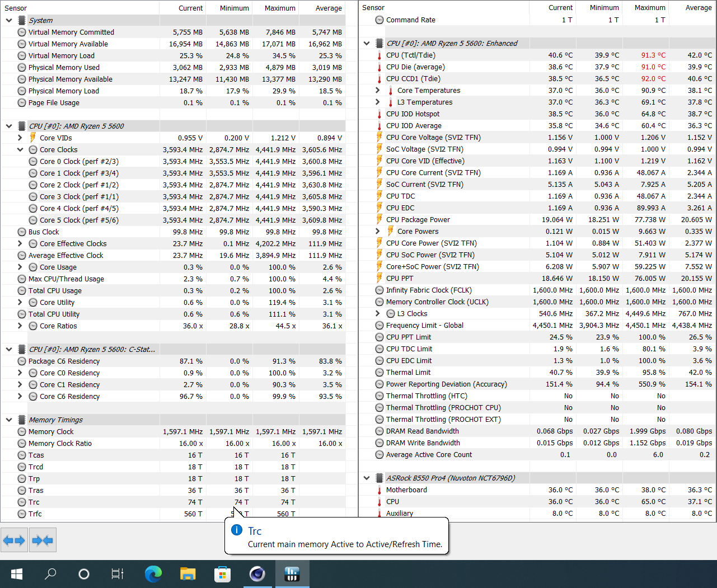The width and height of the screenshot is (717, 588).
Task: Expand the Core Ratios row
Action: tap(20, 326)
